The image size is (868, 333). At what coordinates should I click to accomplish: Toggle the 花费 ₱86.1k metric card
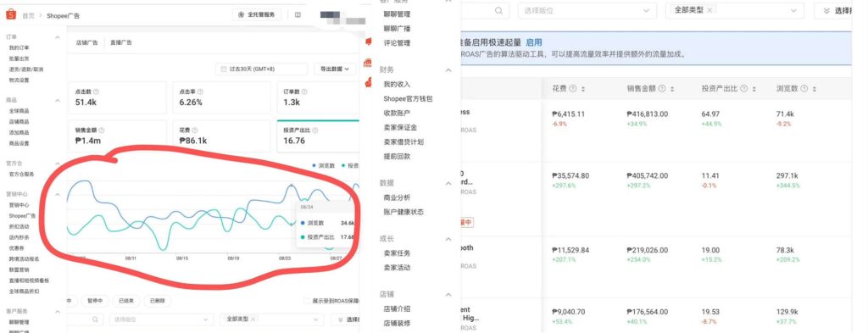[221, 136]
